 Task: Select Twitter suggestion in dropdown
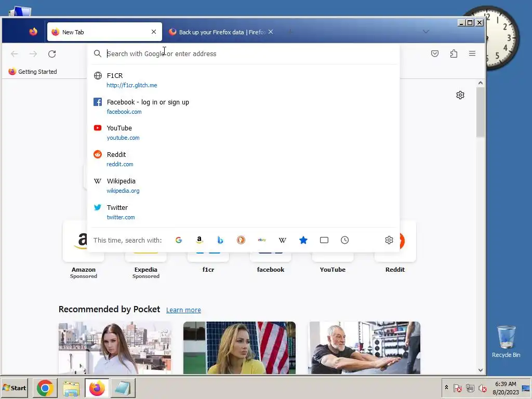pyautogui.click(x=244, y=212)
